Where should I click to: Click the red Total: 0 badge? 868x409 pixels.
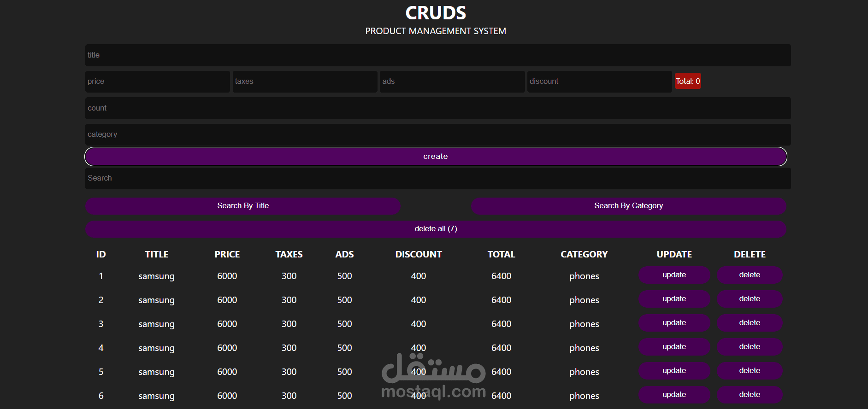click(x=688, y=81)
